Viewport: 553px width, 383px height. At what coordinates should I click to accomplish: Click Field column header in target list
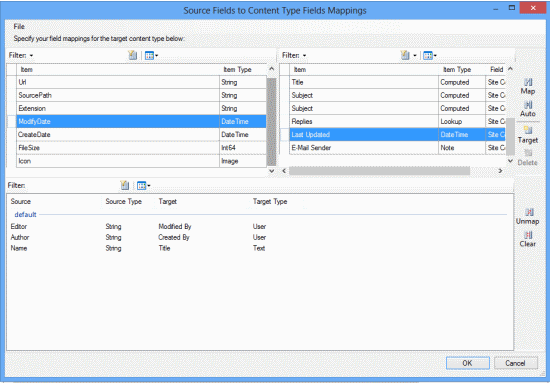pos(497,69)
